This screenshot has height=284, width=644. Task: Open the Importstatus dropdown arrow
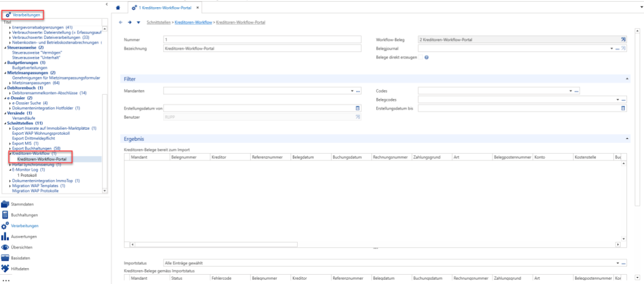pos(617,263)
